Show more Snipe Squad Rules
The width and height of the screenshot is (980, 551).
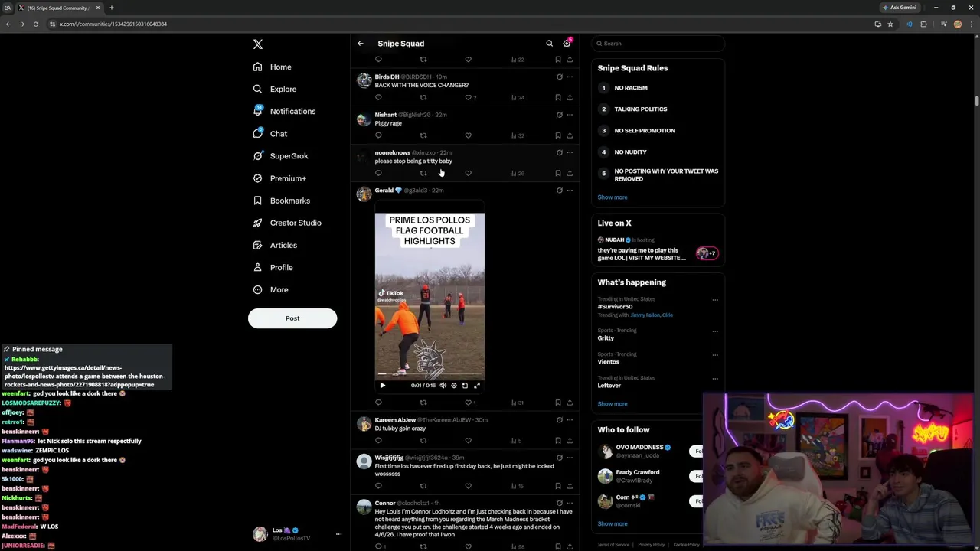(612, 197)
